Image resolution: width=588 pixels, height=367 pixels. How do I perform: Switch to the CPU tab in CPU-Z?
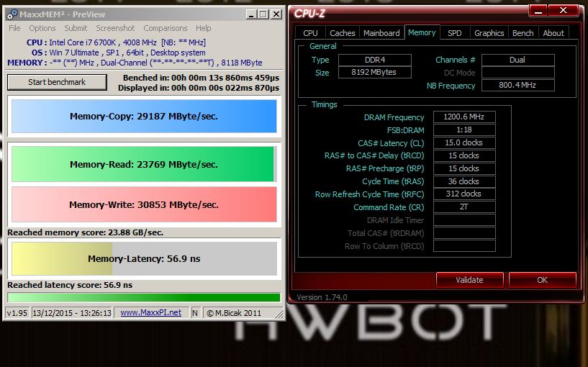click(310, 33)
